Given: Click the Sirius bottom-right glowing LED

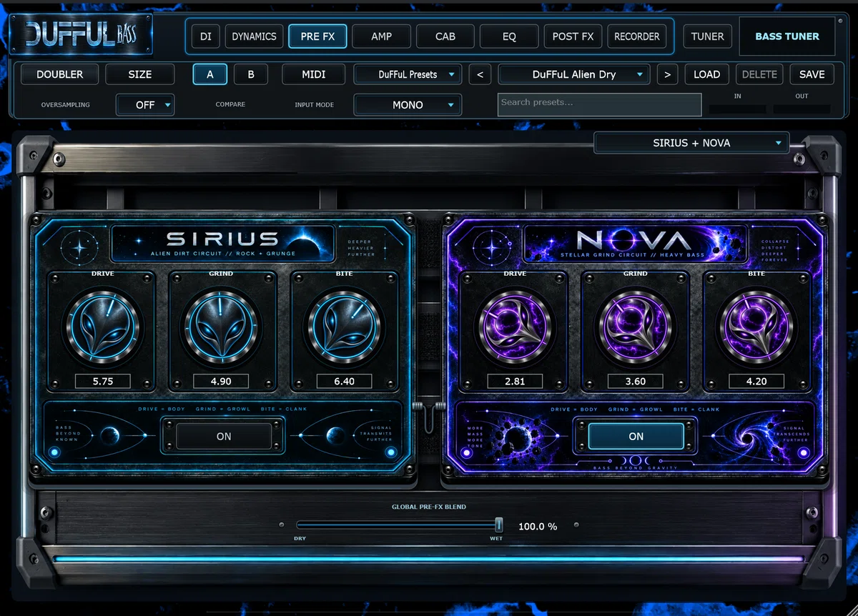Looking at the screenshot, I should click(390, 452).
